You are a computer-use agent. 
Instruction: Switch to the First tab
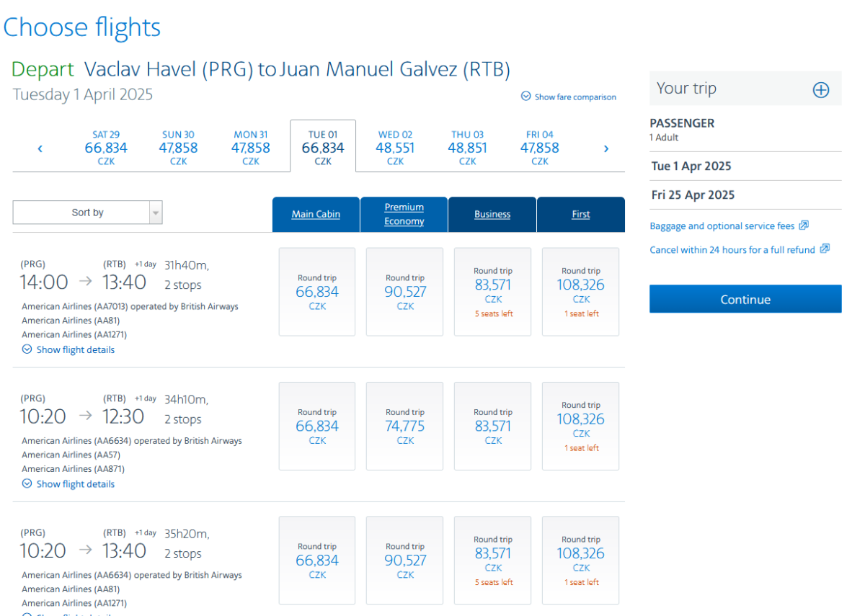pyautogui.click(x=581, y=214)
